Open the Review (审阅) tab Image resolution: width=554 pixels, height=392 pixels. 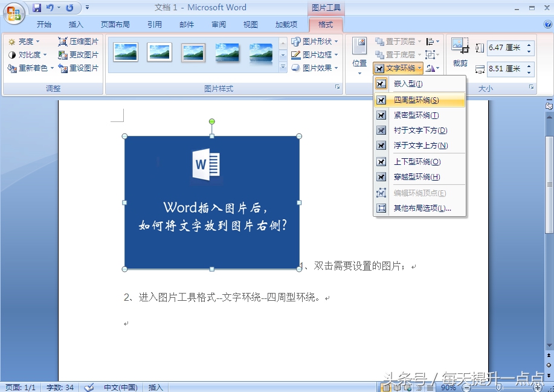[x=219, y=24]
